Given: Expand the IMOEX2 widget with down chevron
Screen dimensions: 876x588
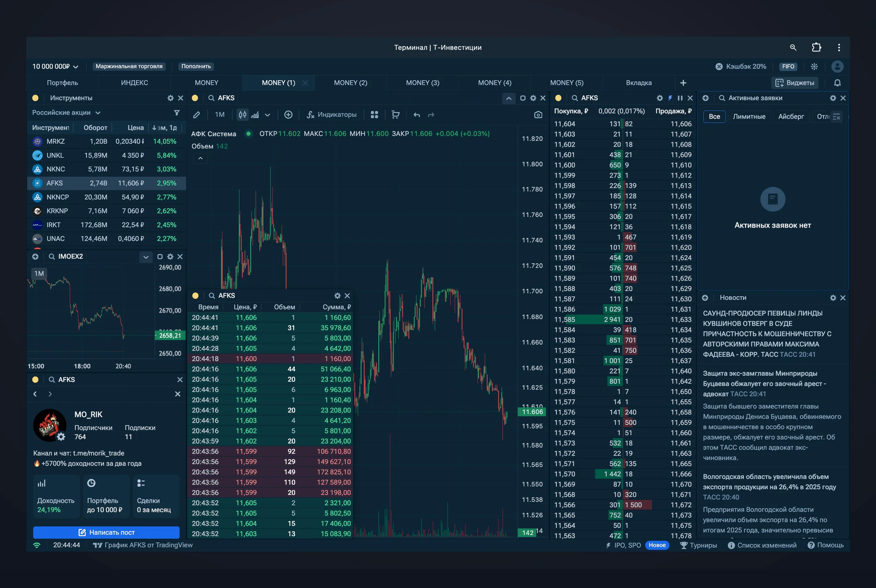Looking at the screenshot, I should 146,257.
